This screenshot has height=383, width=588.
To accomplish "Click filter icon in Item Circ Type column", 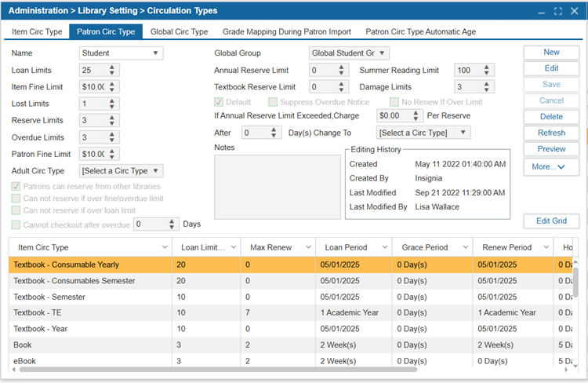I will [165, 247].
